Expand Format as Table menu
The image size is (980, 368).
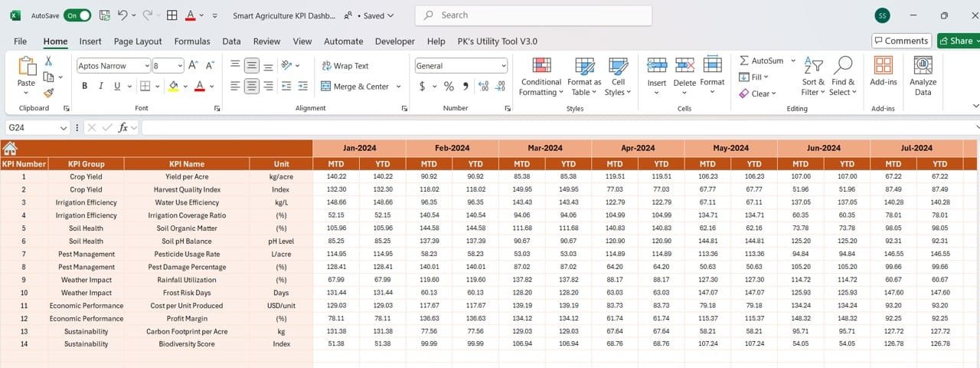point(584,76)
